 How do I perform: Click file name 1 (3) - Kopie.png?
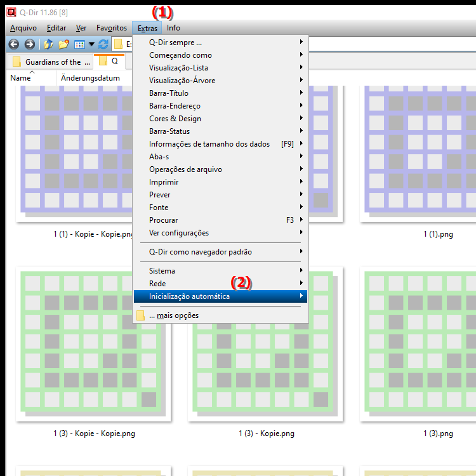coord(267,433)
